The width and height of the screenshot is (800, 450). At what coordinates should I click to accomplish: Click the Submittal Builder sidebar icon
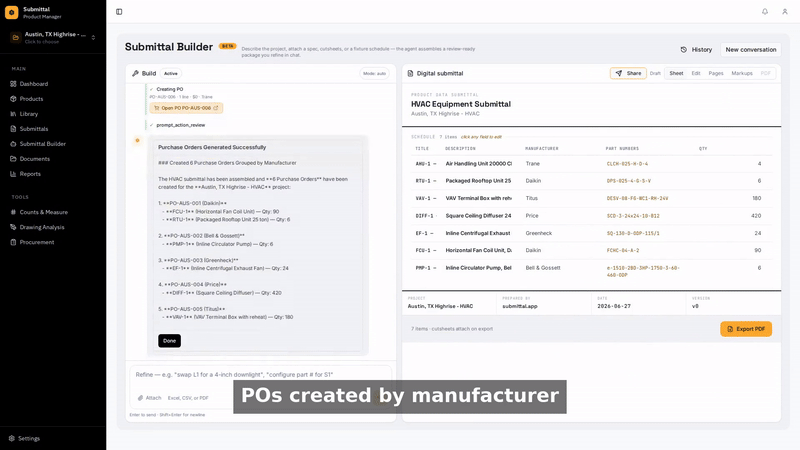coord(13,144)
